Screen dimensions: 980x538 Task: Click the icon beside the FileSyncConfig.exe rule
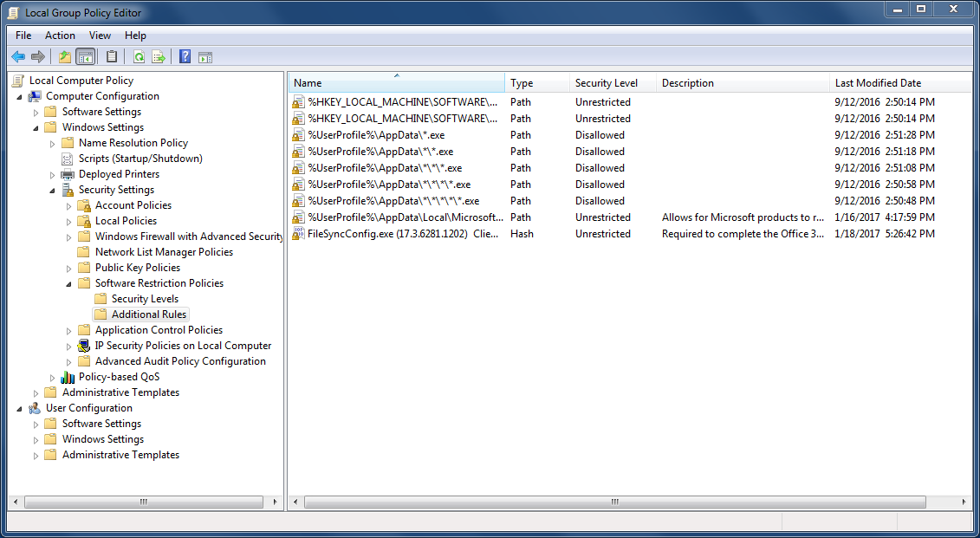[298, 234]
